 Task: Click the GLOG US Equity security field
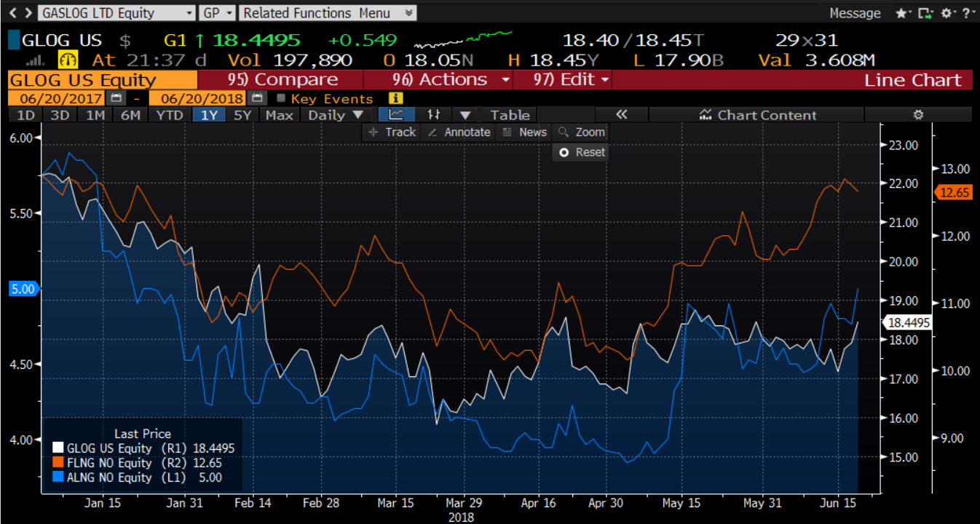[103, 79]
